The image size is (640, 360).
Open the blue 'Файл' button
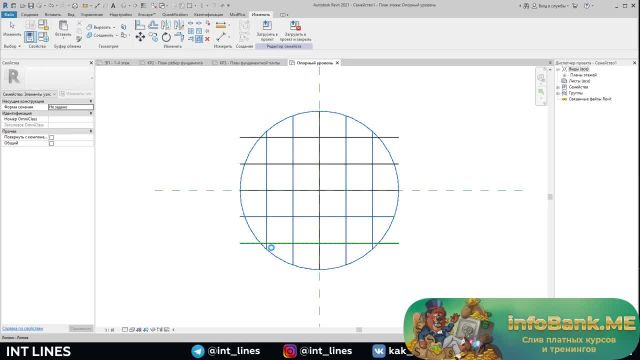[x=9, y=15]
